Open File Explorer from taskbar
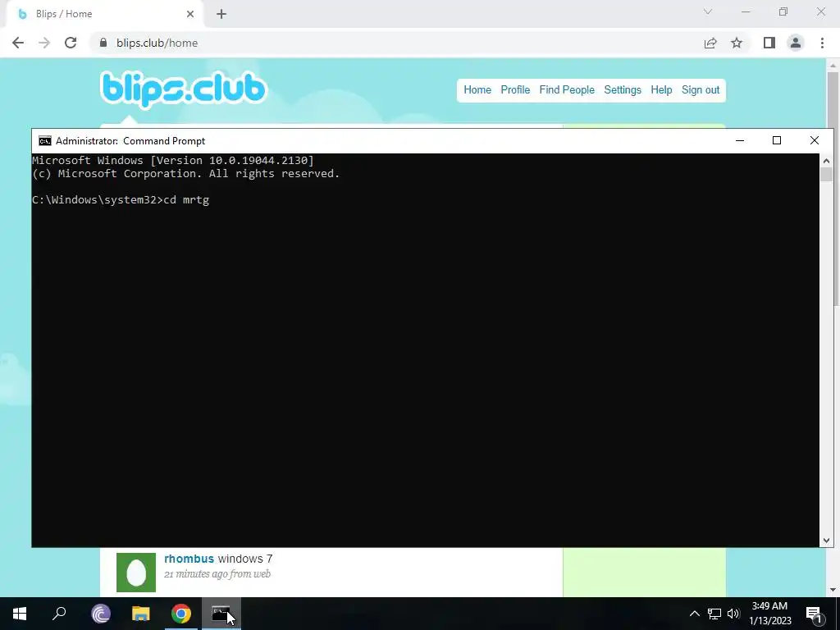The height and width of the screenshot is (630, 840). (x=141, y=614)
